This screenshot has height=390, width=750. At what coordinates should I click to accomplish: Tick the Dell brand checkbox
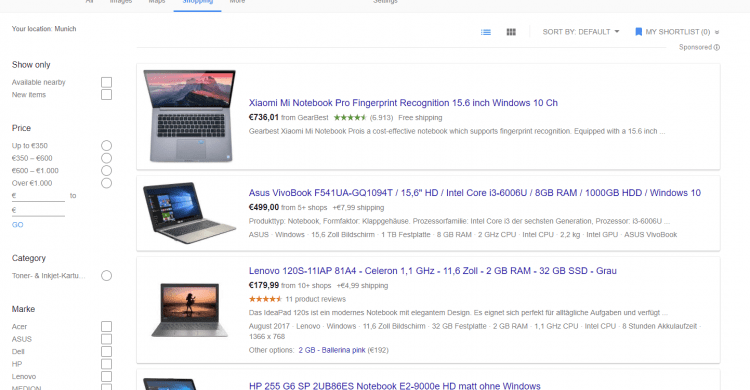click(x=106, y=351)
